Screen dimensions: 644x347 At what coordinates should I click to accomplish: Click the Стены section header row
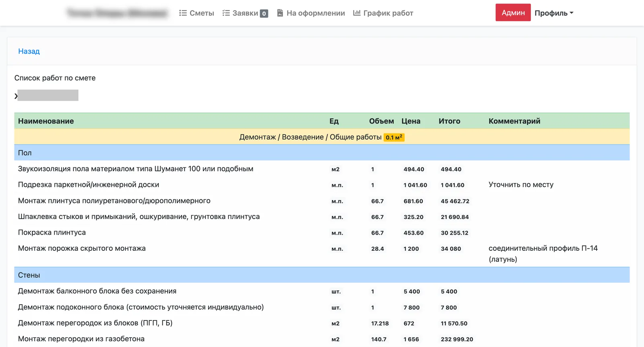point(322,275)
